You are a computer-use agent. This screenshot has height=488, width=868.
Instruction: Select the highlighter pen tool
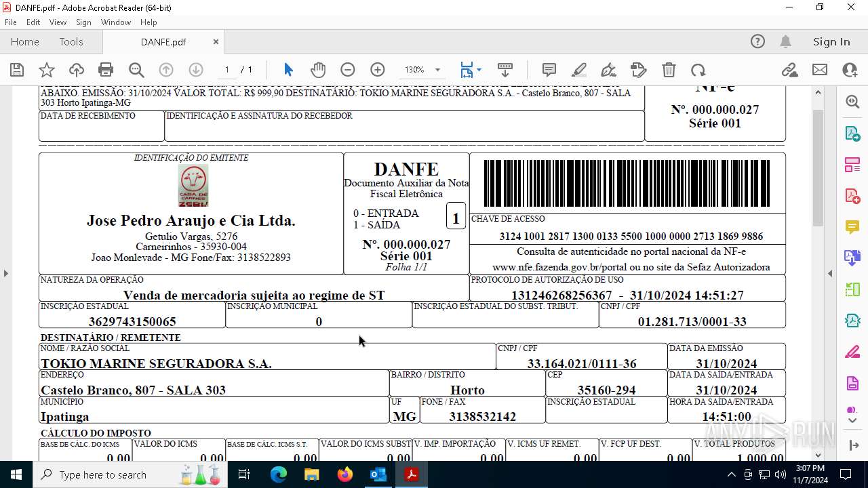click(x=579, y=70)
